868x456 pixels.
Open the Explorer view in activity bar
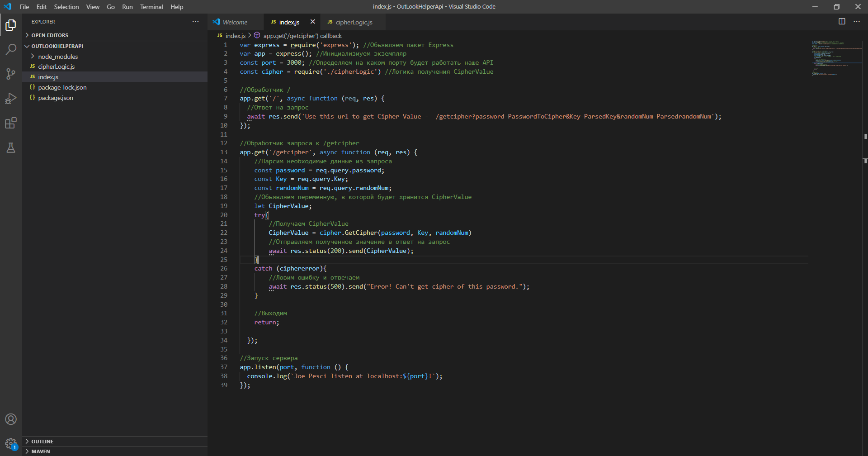click(x=11, y=25)
